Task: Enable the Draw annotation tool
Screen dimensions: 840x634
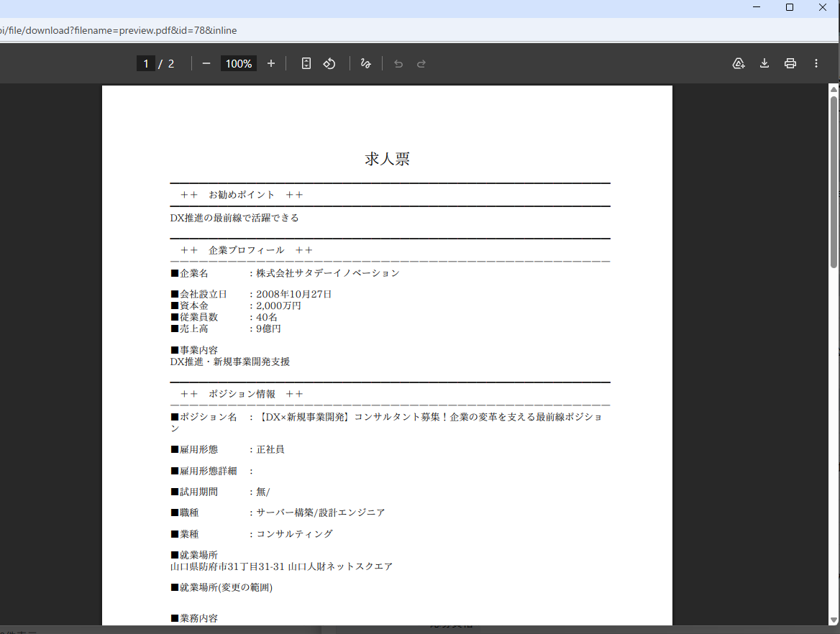Action: coord(365,64)
